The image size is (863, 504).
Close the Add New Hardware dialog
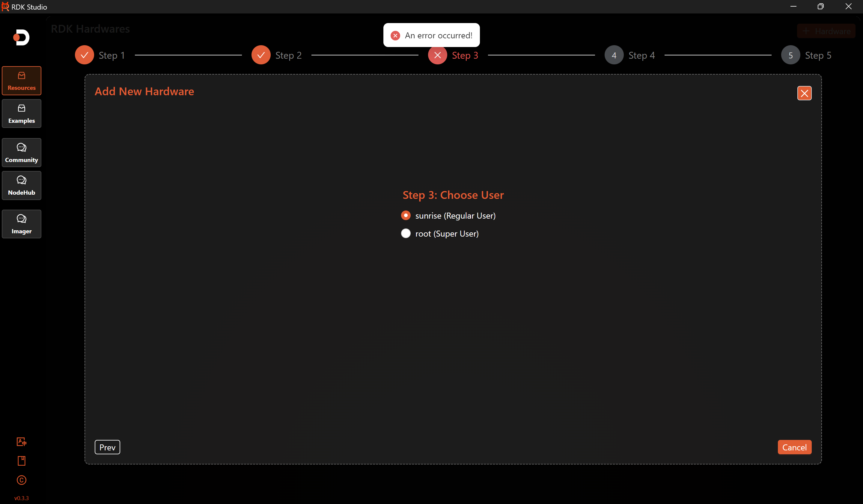[805, 93]
